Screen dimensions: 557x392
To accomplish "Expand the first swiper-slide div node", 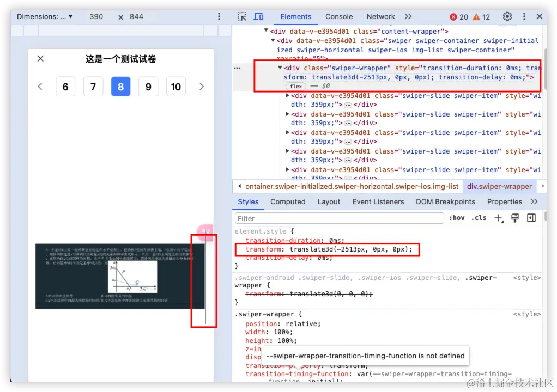I will (x=287, y=95).
